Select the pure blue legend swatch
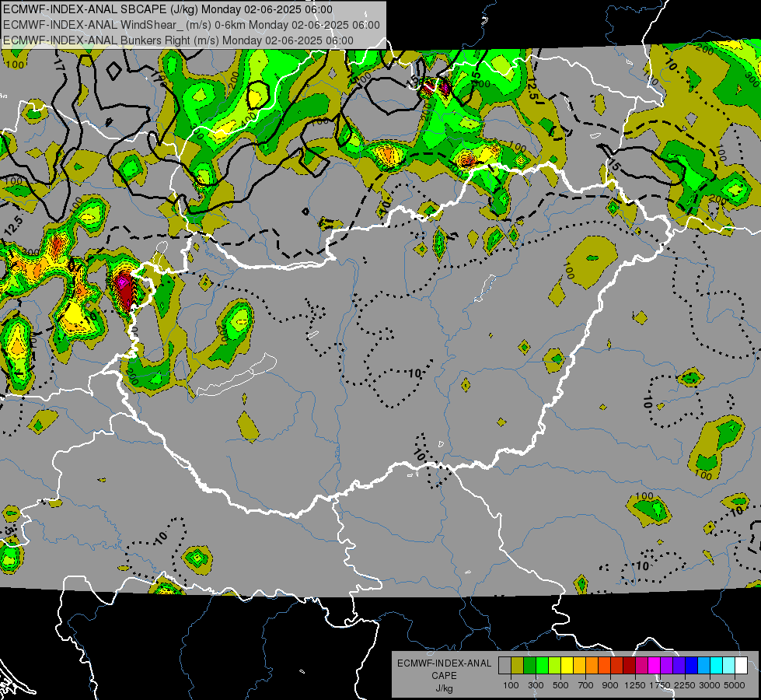The image size is (761, 700). coord(692,666)
